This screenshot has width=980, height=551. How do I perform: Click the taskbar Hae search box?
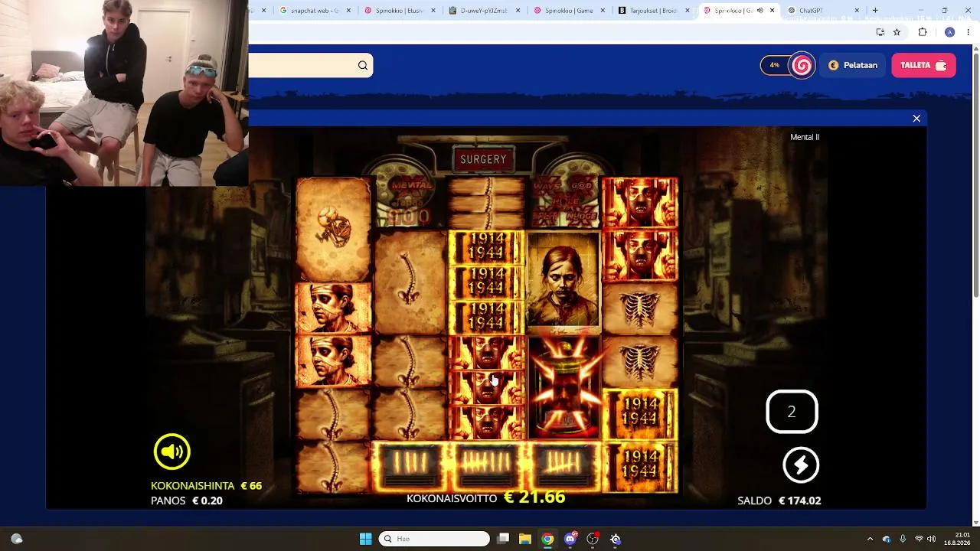pos(434,539)
